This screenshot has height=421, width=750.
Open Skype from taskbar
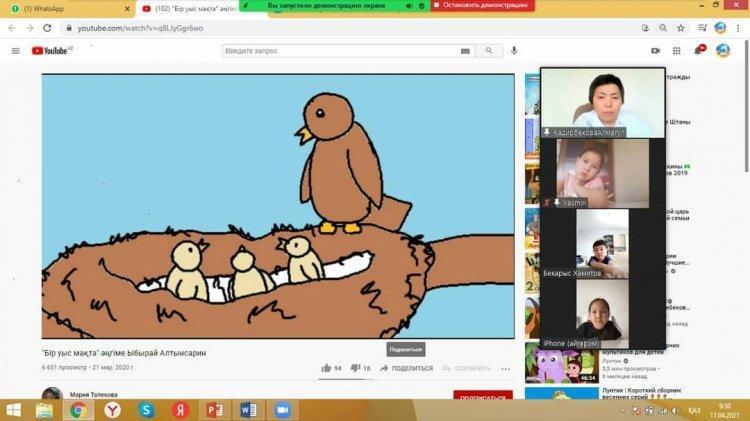pyautogui.click(x=146, y=410)
